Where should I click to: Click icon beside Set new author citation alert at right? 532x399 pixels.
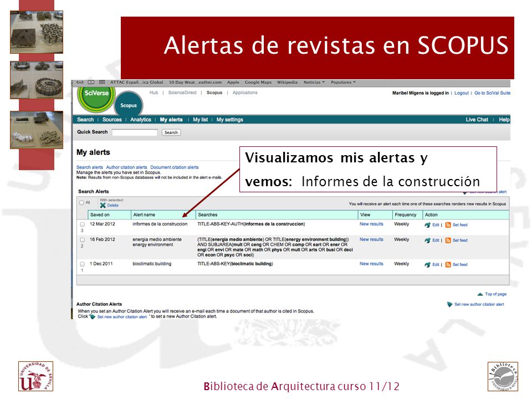(x=449, y=304)
